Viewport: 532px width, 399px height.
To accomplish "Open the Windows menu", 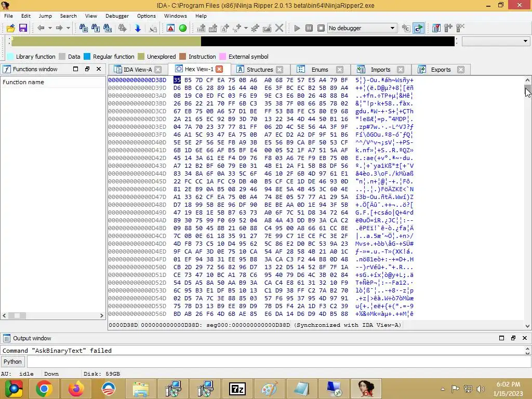I will tap(176, 16).
